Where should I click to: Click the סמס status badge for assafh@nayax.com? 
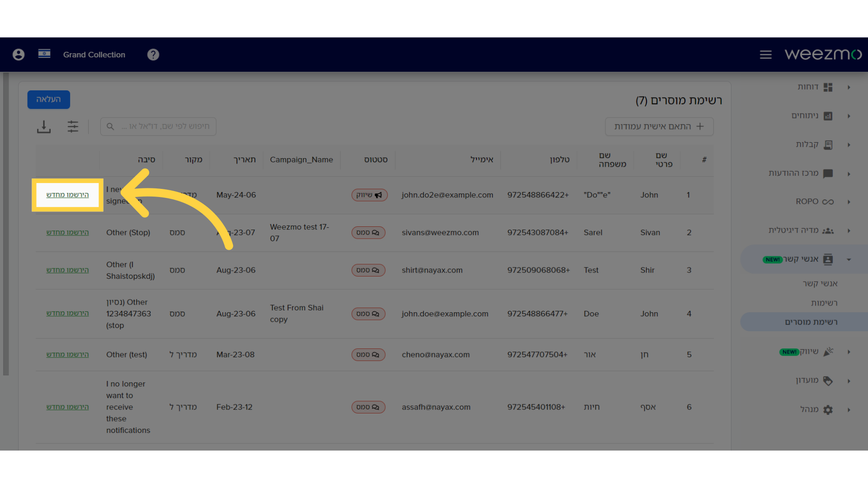368,407
